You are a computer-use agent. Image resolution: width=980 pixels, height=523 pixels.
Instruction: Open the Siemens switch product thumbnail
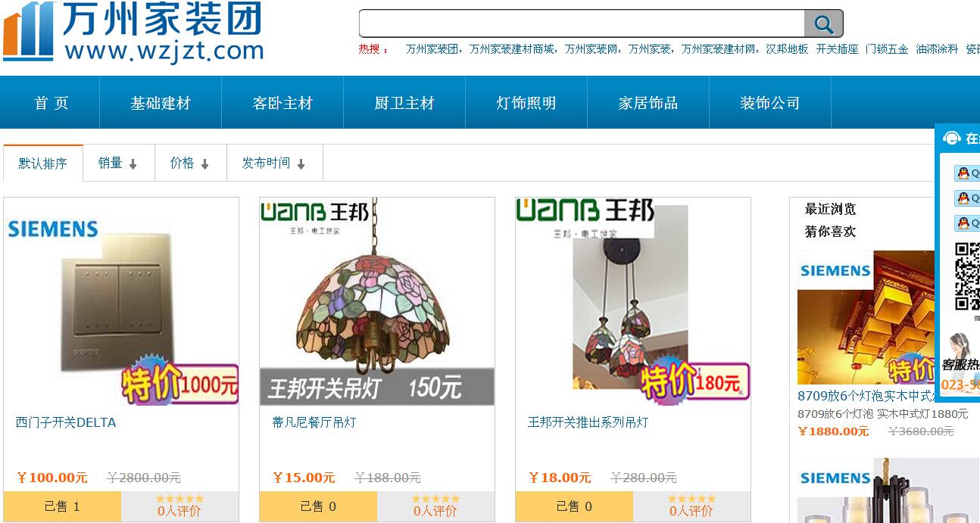(121, 301)
